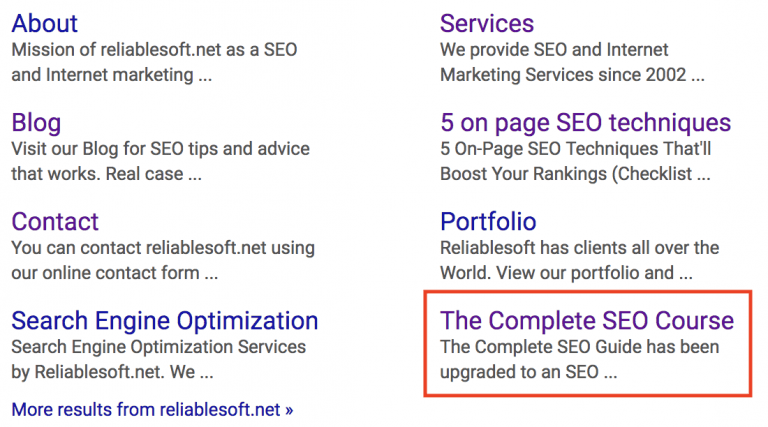The width and height of the screenshot is (768, 427).
Task: Click the » arrow after More results
Action: coord(289,409)
